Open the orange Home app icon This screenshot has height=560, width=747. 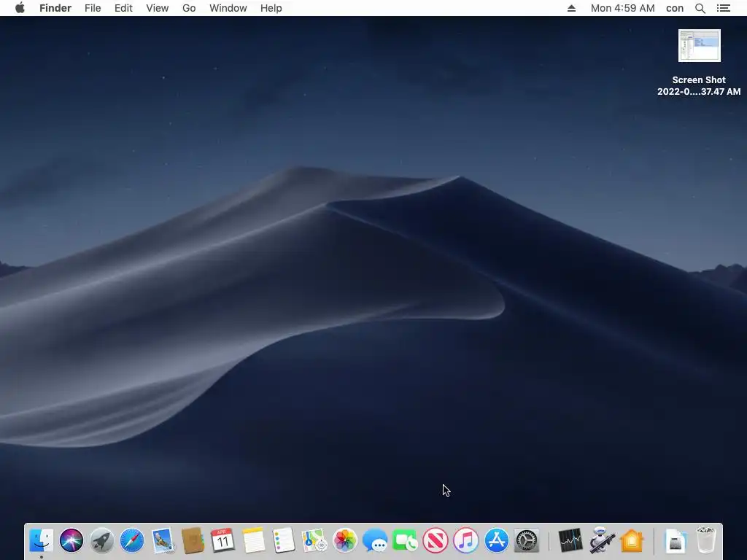[x=632, y=541]
